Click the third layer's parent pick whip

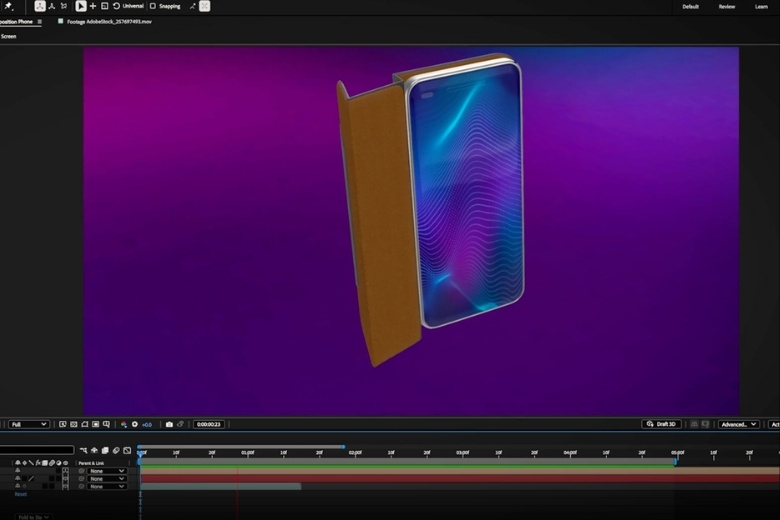coord(82,486)
